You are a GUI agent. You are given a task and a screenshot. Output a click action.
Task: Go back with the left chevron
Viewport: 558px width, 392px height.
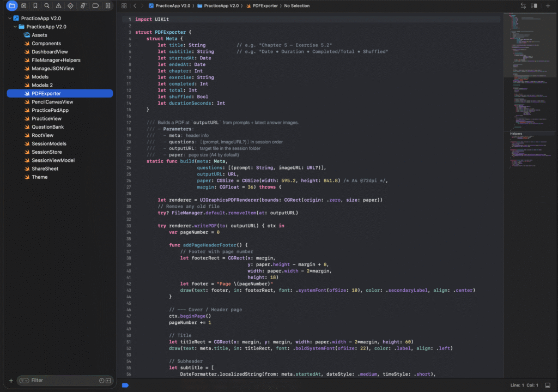tap(135, 5)
